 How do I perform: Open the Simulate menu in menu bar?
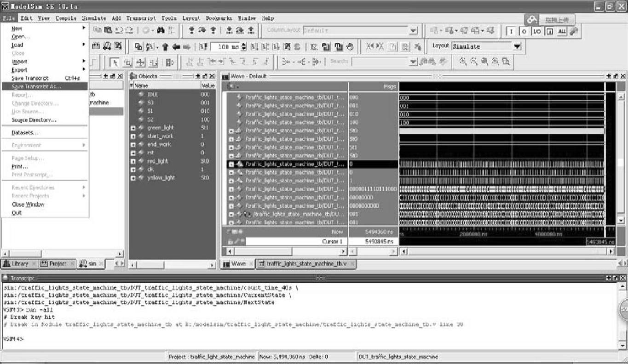(x=94, y=18)
